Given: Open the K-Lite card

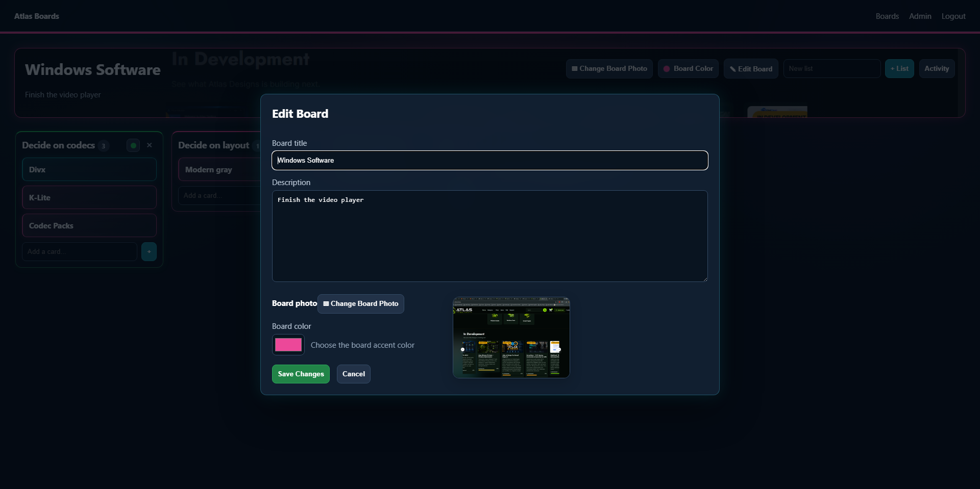Looking at the screenshot, I should point(89,197).
